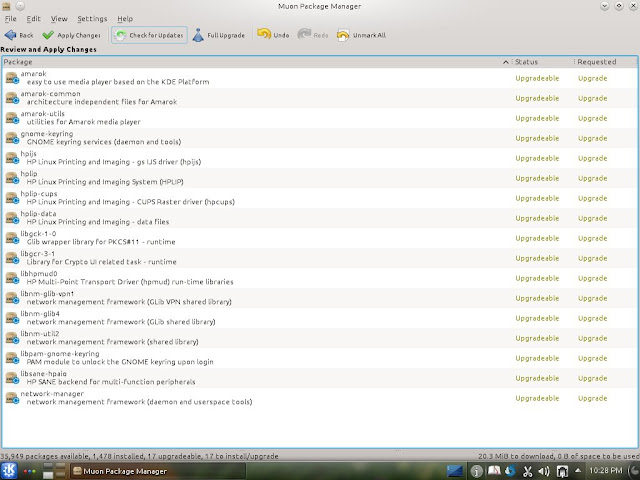Click the libgck-1-0 package icon
Viewport: 640px width, 480px height.
[12, 238]
